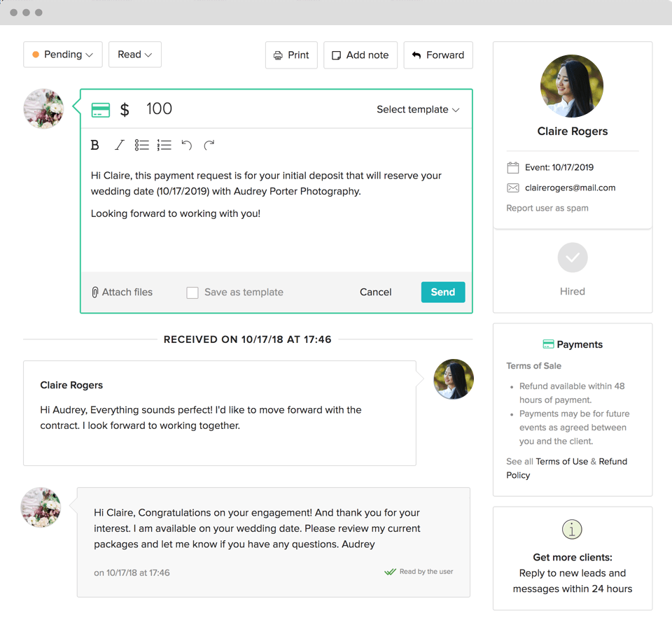Print this conversation
This screenshot has height=627, width=672.
[x=291, y=55]
